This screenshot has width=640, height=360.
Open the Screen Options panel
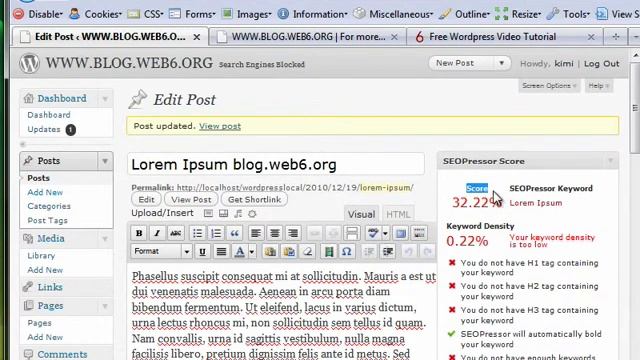(549, 86)
